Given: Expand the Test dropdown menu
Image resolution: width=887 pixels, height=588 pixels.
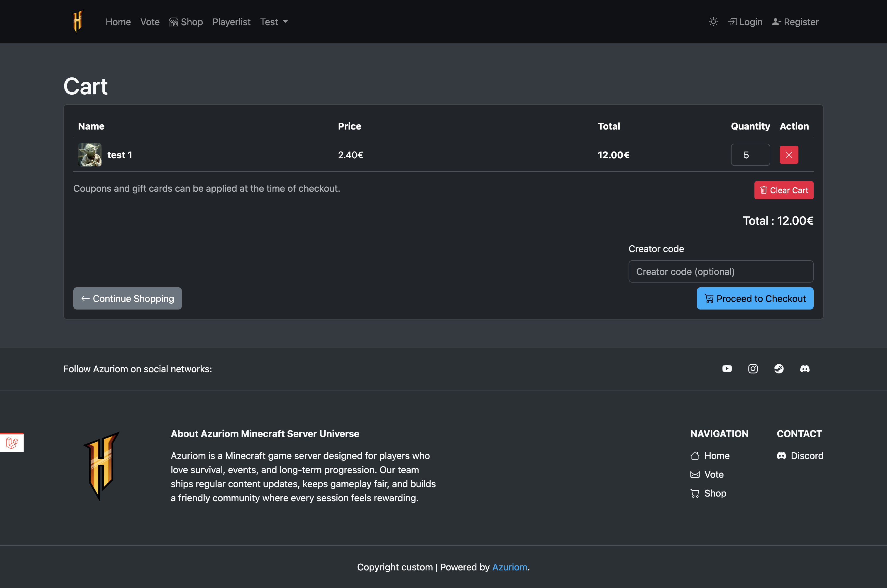Looking at the screenshot, I should coord(274,22).
